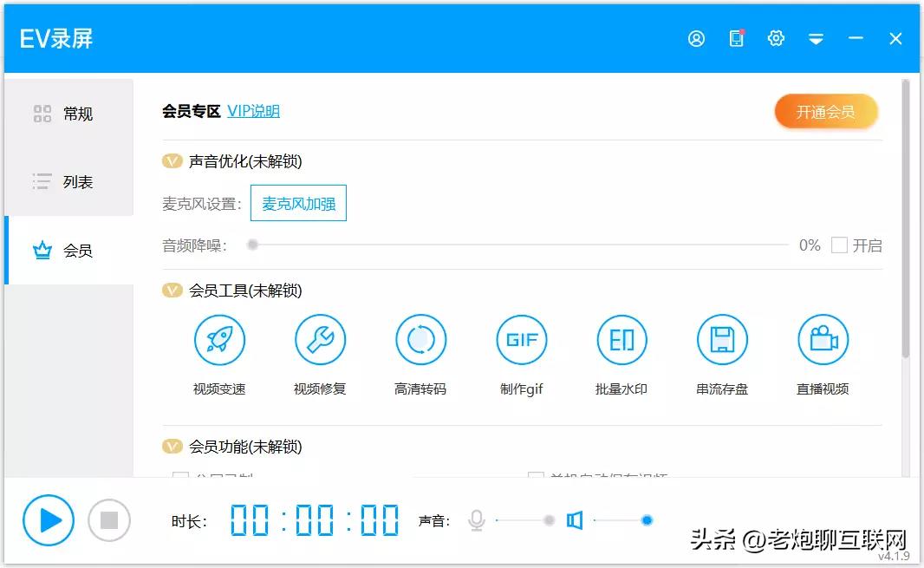Adjust the 音频降噪 noise reduction slider

pos(252,245)
